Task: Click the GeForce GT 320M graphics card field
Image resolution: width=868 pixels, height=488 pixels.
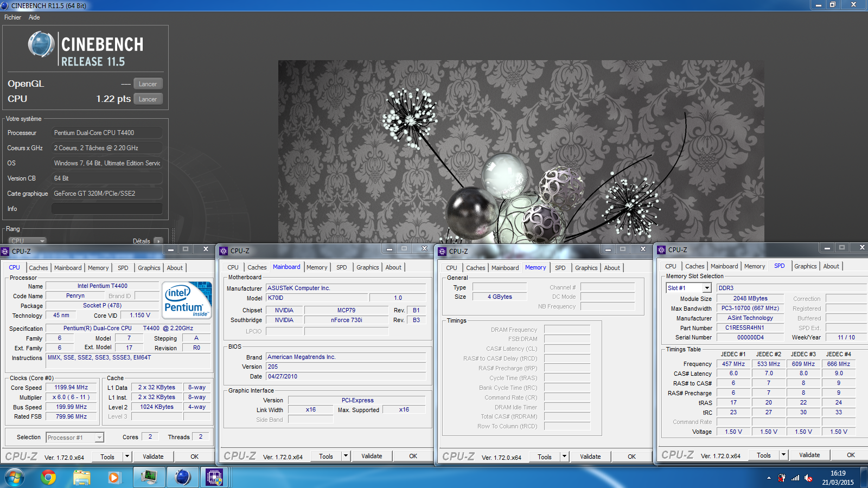Action: pos(107,194)
